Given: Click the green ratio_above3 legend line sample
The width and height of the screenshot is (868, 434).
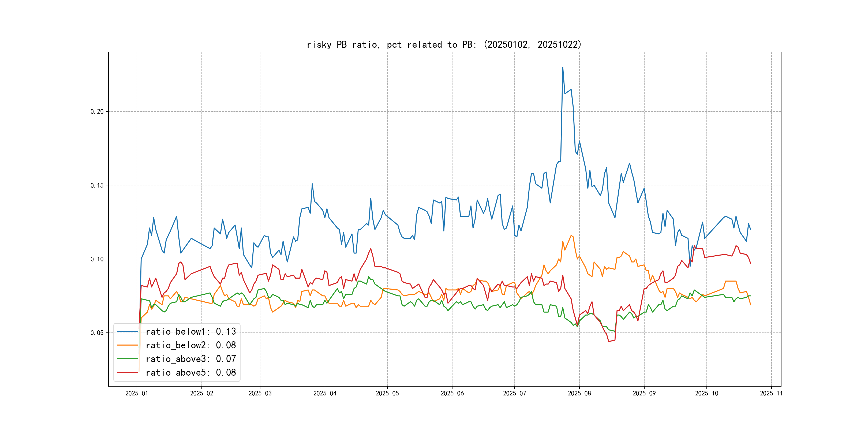Looking at the screenshot, I should (x=127, y=359).
